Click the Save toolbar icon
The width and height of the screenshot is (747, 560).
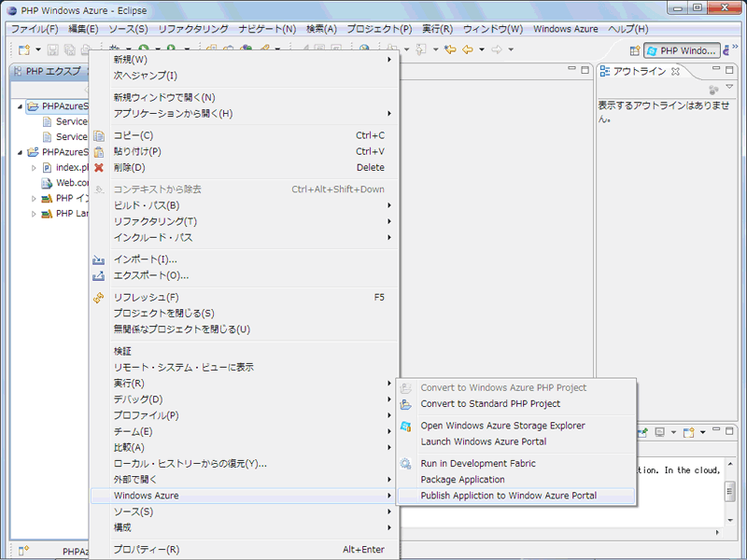click(x=53, y=49)
